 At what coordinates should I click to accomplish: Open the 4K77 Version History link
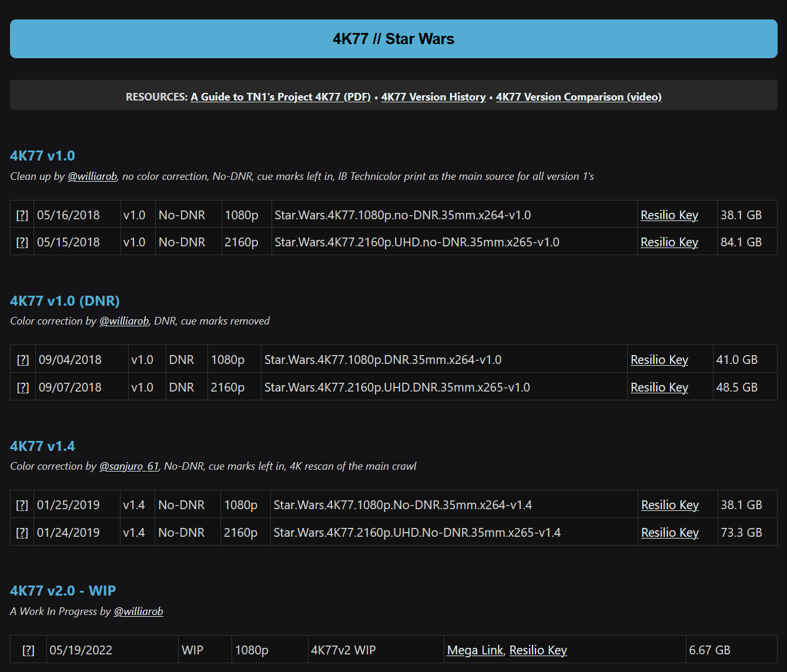click(433, 97)
